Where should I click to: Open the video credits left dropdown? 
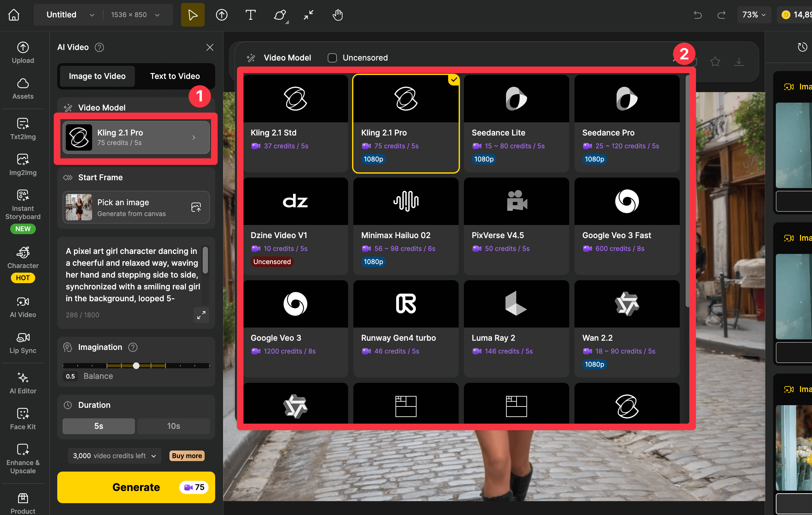point(114,456)
